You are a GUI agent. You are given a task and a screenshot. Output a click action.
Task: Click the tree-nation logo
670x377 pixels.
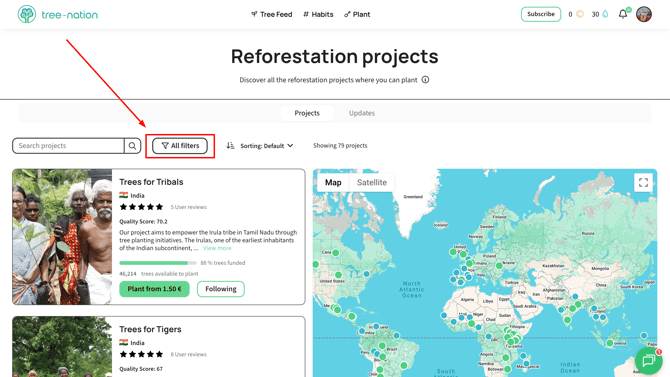[x=58, y=15]
